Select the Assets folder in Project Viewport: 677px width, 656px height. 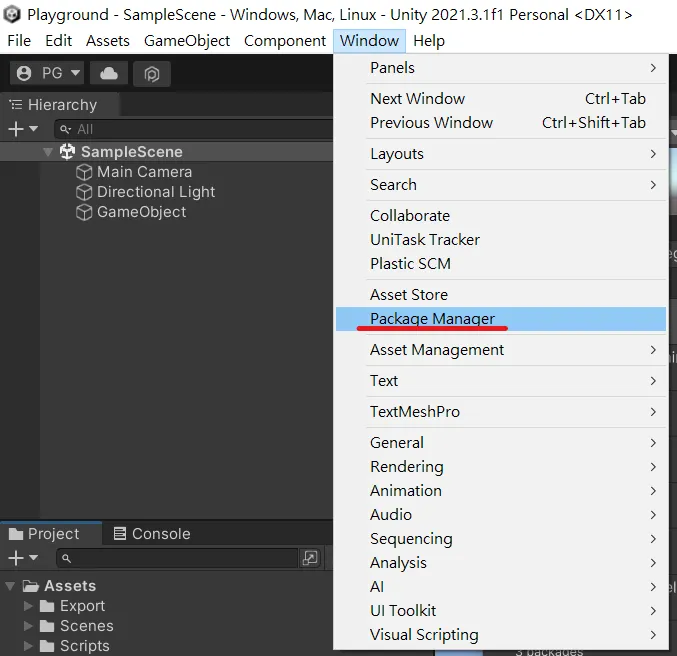pos(70,586)
